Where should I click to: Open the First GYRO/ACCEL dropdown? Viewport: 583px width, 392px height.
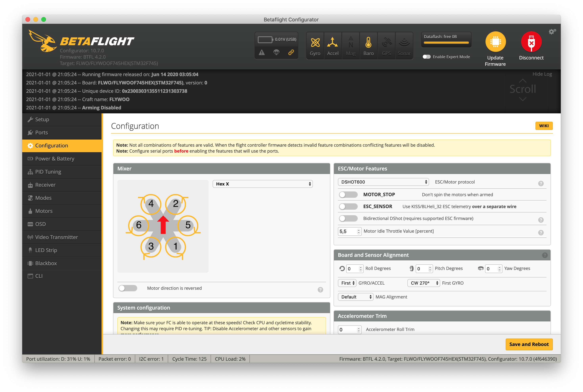[347, 283]
